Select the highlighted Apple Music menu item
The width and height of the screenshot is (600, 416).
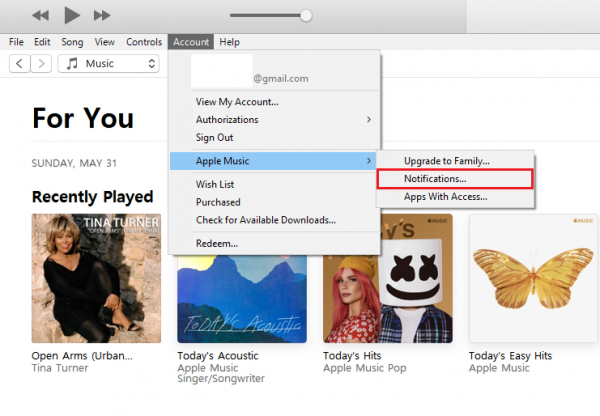(x=273, y=161)
